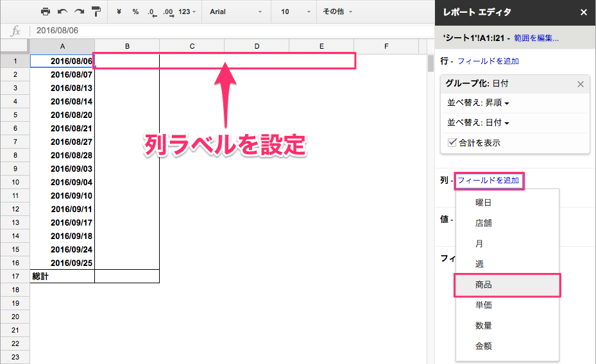The image size is (596, 364).
Task: Click cell containing 2016/09/04
Action: (62, 182)
